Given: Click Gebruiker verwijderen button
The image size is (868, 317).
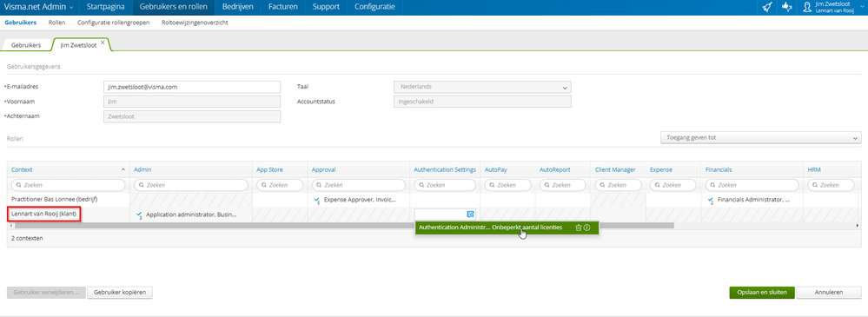Looking at the screenshot, I should click(x=46, y=292).
